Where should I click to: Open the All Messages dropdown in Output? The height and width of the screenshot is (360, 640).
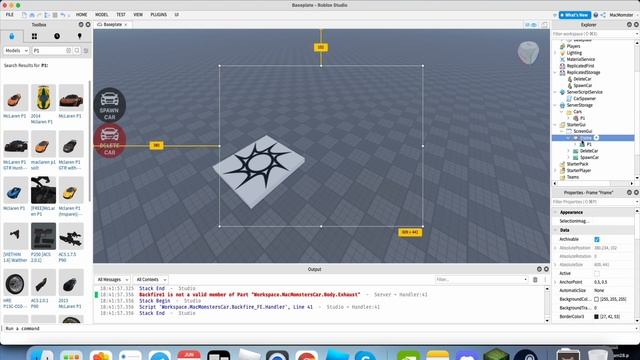(x=113, y=280)
